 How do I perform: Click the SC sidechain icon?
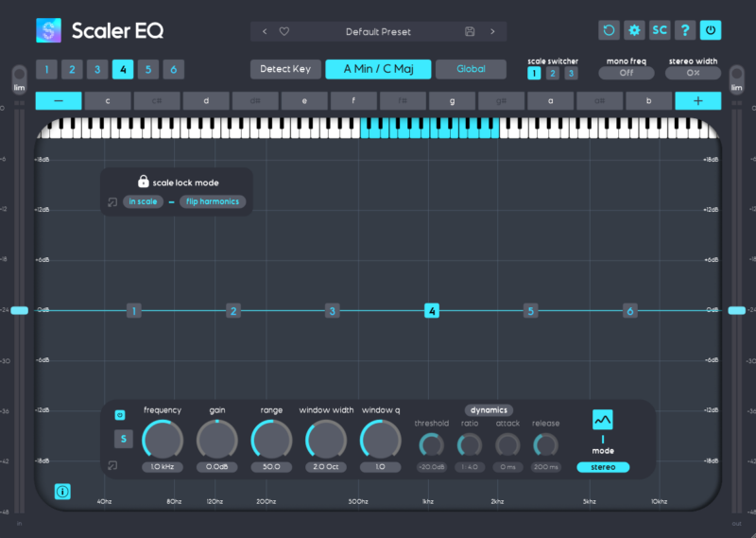660,30
